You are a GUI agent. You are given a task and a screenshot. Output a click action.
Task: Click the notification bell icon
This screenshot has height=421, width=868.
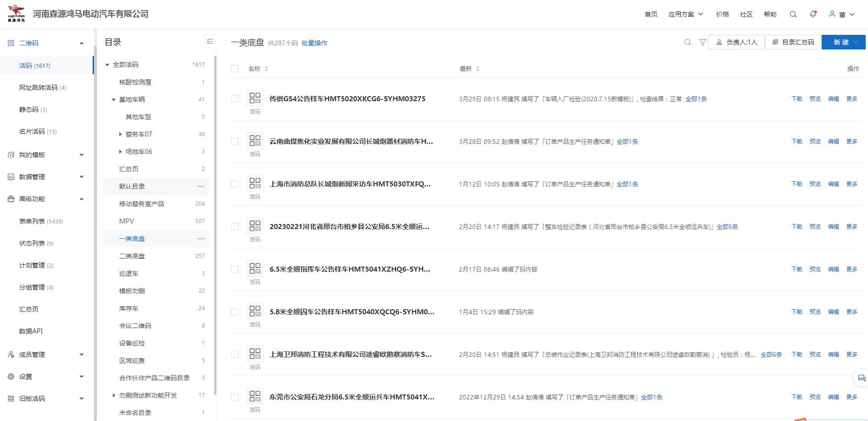[x=813, y=14]
